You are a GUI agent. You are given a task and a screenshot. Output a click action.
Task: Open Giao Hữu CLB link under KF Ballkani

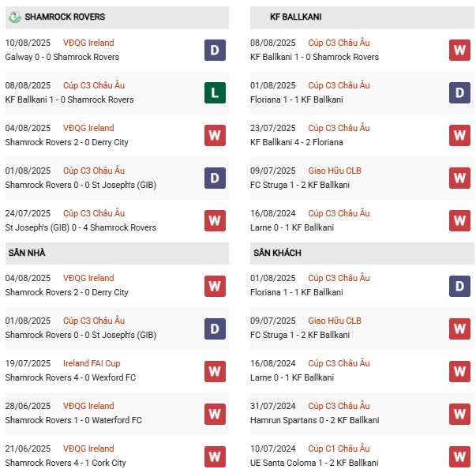pos(335,171)
